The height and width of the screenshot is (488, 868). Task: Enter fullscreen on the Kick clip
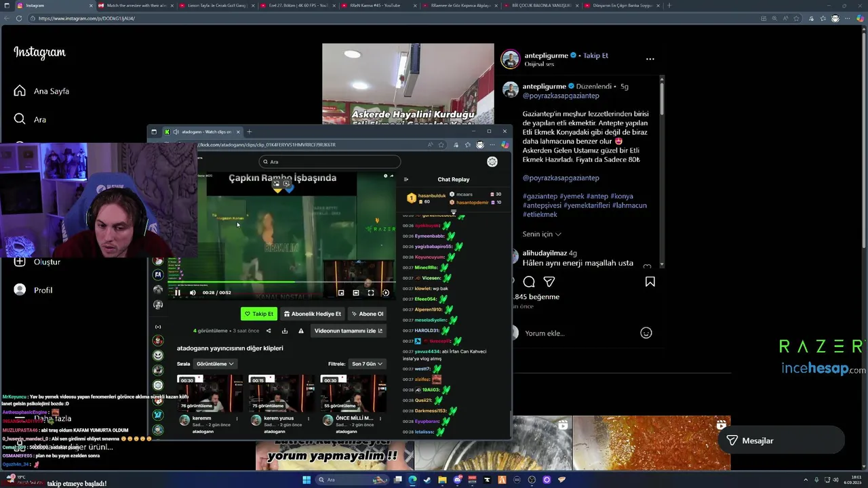click(x=371, y=293)
